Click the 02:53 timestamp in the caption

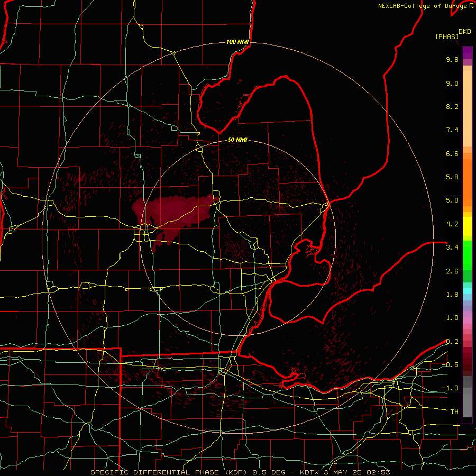(379, 472)
